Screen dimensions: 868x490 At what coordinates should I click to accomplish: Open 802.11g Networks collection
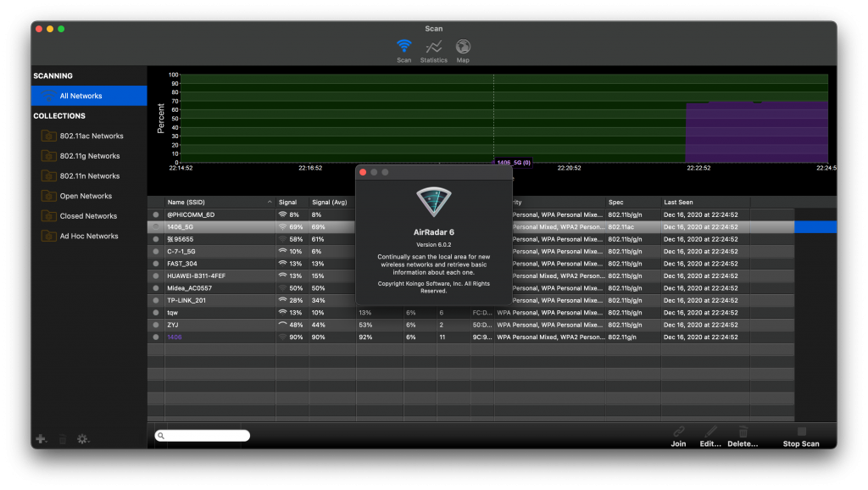(90, 156)
